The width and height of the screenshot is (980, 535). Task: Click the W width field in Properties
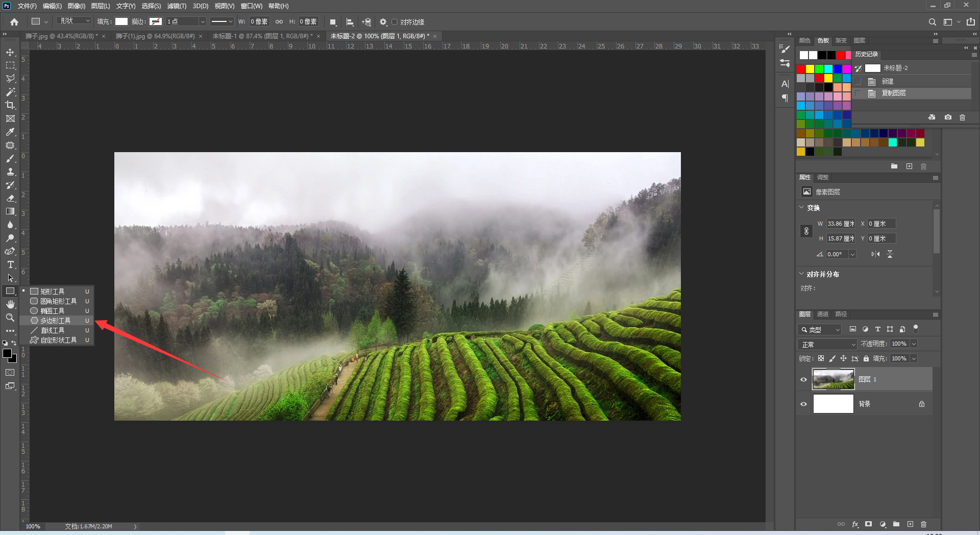point(840,224)
